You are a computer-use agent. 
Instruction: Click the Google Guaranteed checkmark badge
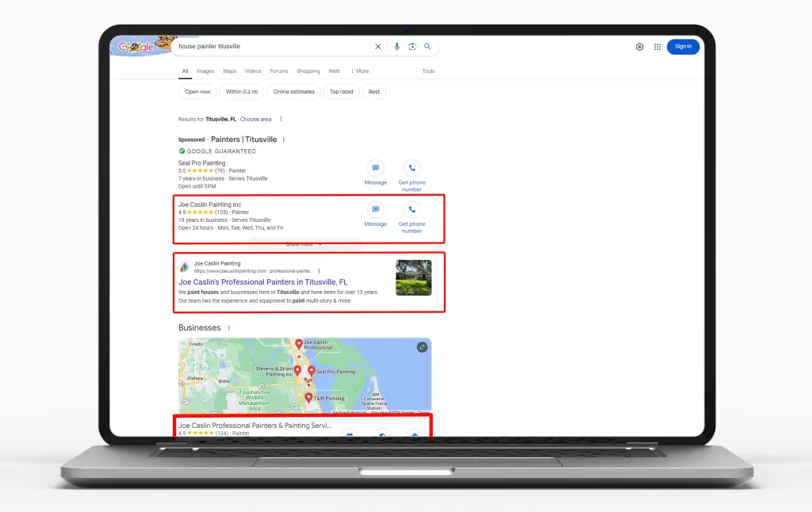[x=182, y=151]
